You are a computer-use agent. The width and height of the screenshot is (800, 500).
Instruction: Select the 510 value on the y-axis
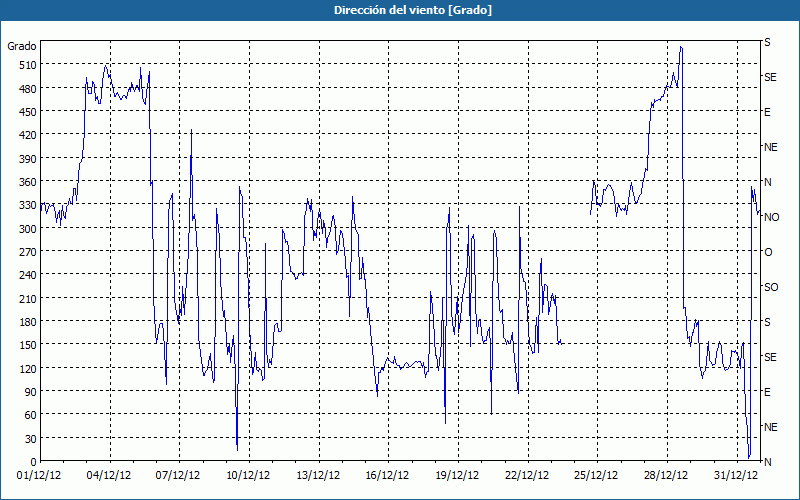(28, 65)
